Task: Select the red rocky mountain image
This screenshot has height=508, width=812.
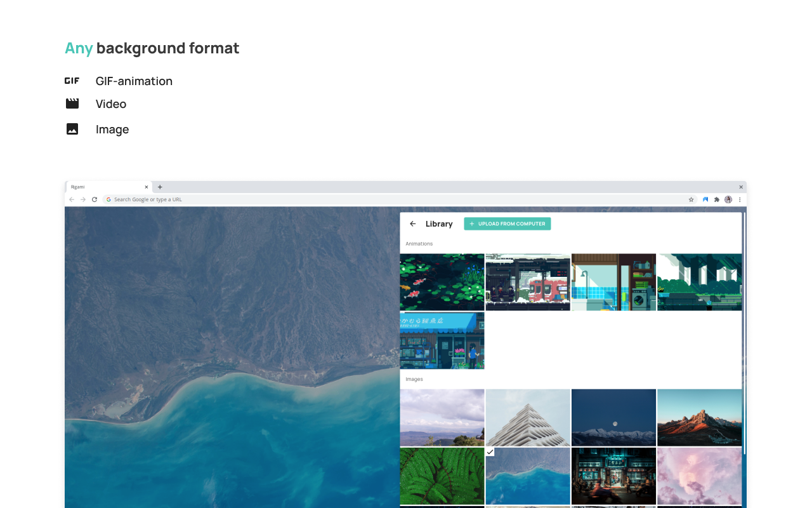Action: click(700, 418)
